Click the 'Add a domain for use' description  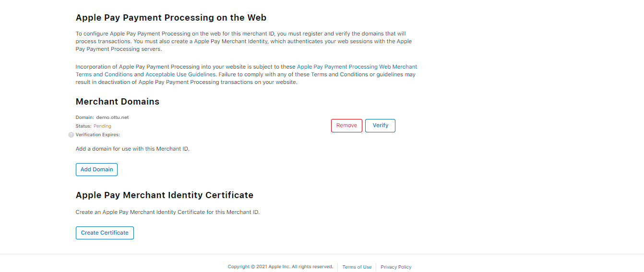(132, 149)
